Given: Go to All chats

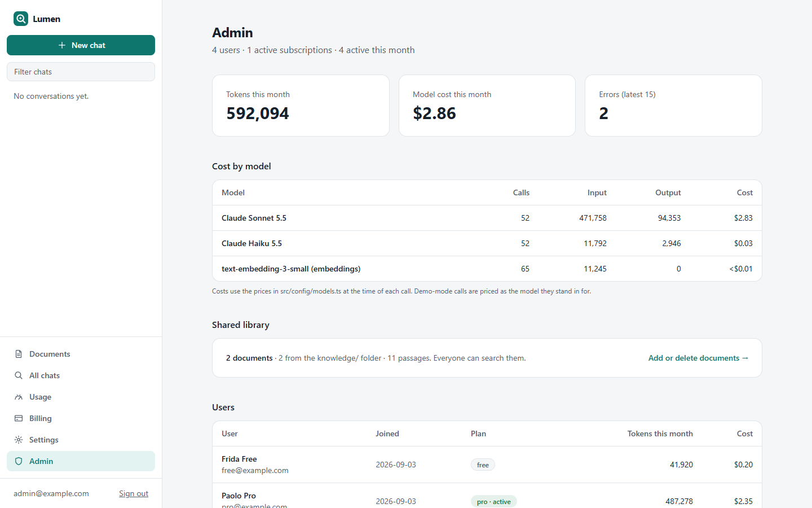Looking at the screenshot, I should [x=81, y=375].
